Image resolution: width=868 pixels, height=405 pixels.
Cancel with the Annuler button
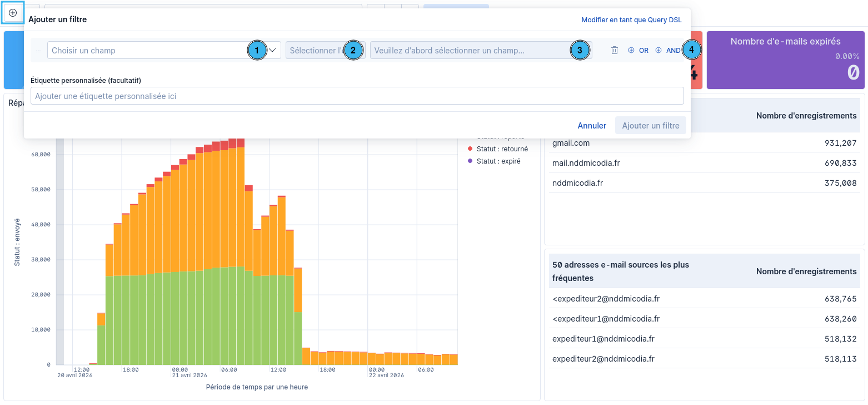click(592, 125)
